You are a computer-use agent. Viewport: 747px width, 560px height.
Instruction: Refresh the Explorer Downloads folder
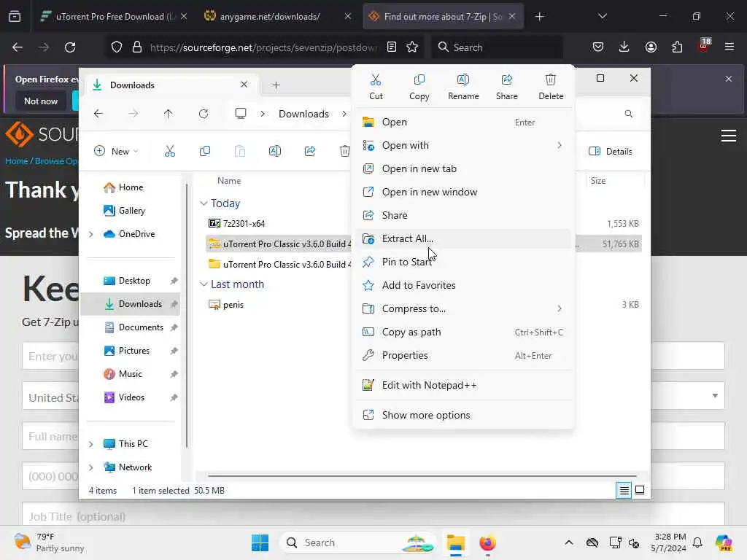click(x=204, y=114)
